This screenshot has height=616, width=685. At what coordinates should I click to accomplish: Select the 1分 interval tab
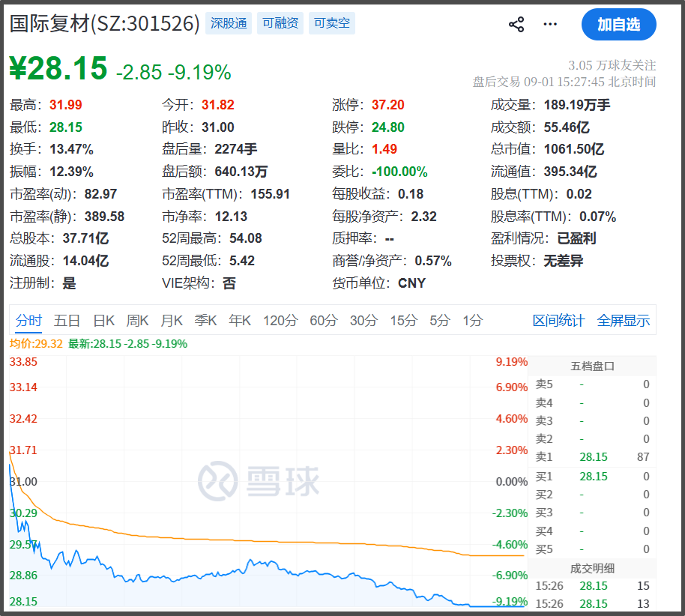pyautogui.click(x=473, y=321)
